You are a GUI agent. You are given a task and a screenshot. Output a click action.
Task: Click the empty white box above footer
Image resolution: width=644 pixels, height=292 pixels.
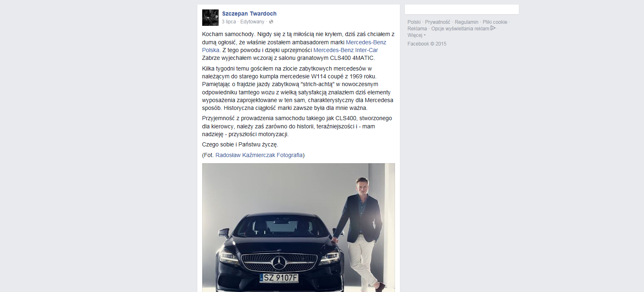click(x=462, y=9)
